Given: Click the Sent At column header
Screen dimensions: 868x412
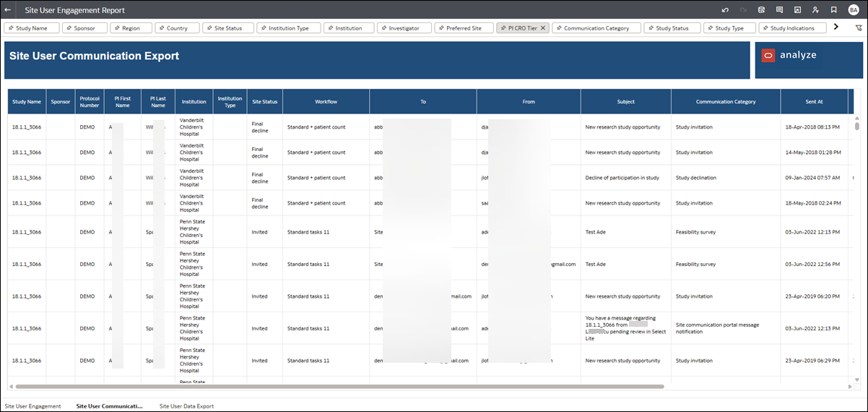Looking at the screenshot, I should point(814,102).
